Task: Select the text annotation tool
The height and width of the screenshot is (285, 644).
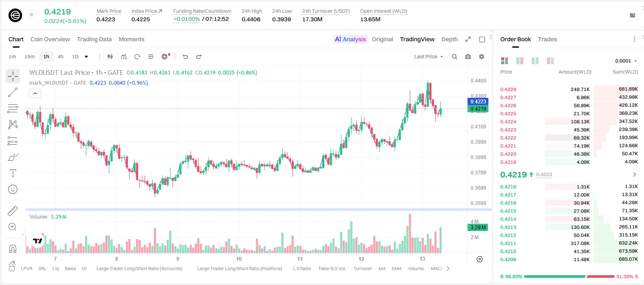Action: [13, 173]
